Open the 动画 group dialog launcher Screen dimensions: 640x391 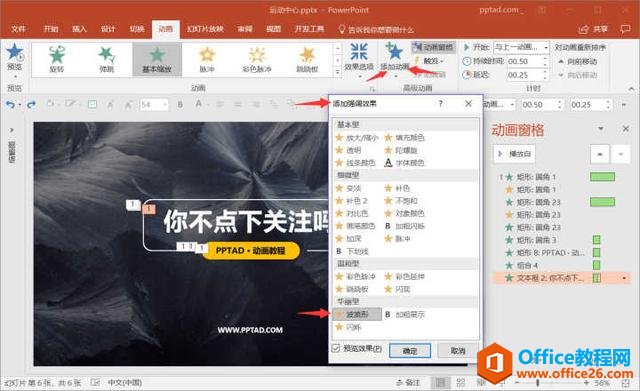click(x=372, y=89)
